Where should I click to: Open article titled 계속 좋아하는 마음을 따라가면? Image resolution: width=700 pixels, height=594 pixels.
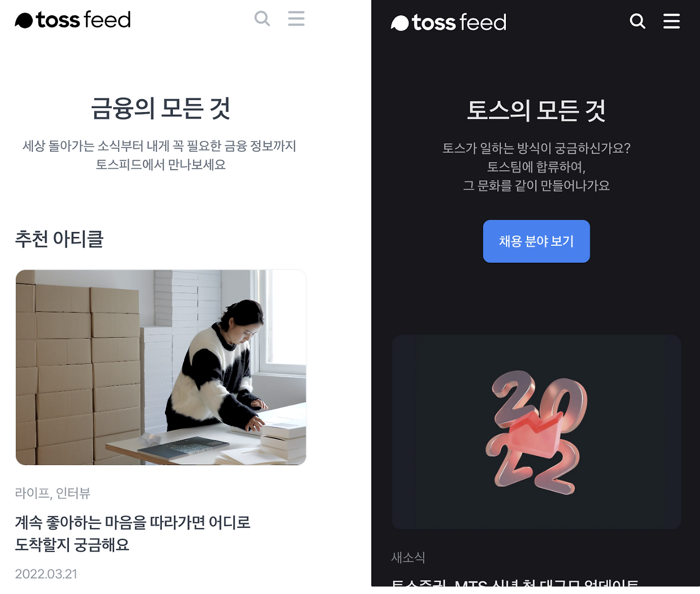(132, 533)
